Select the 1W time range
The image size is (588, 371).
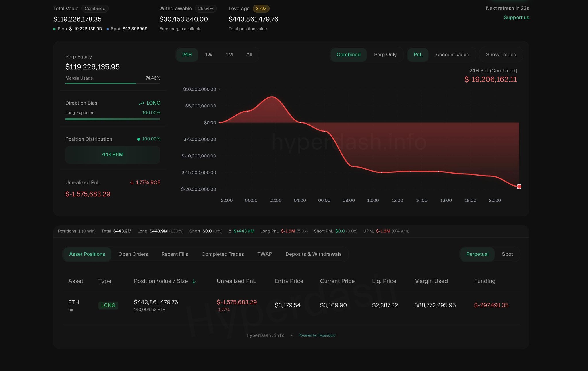208,55
